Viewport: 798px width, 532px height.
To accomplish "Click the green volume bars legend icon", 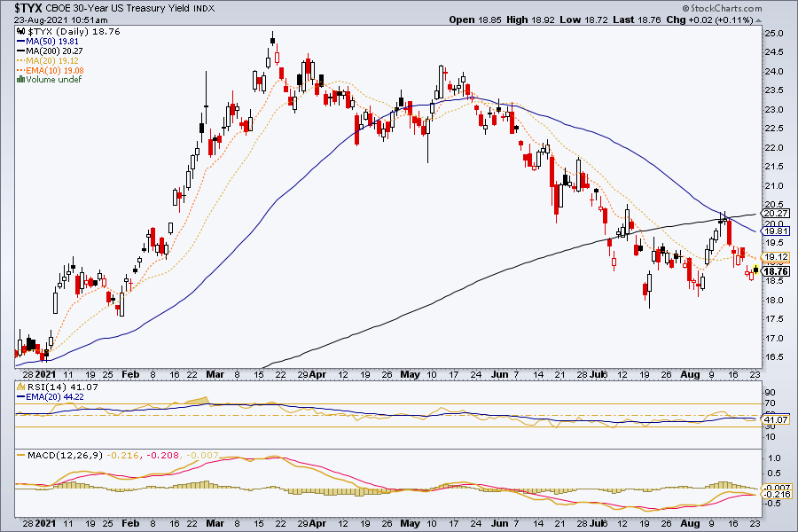I will tap(21, 80).
